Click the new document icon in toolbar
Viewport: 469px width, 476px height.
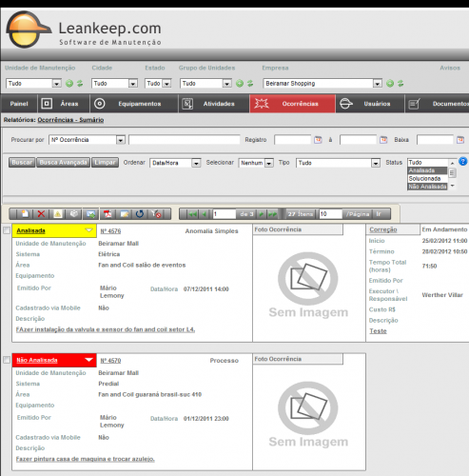[x=25, y=214]
